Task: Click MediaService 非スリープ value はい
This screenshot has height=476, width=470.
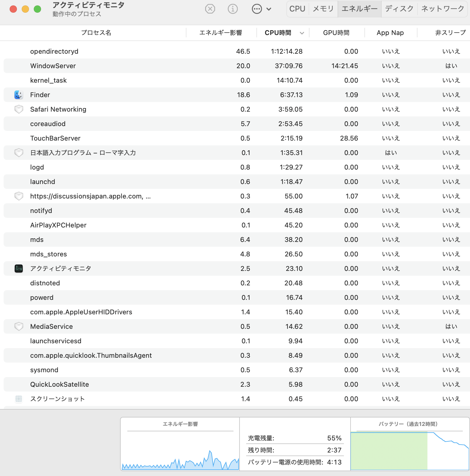Action: (x=451, y=326)
